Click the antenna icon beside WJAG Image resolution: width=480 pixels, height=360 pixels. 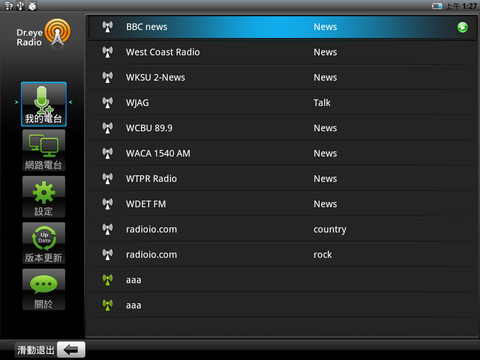pos(107,103)
